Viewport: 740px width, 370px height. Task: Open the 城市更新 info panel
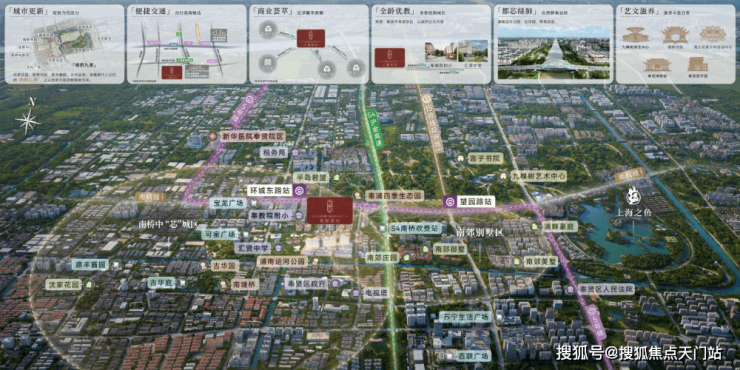(65, 44)
